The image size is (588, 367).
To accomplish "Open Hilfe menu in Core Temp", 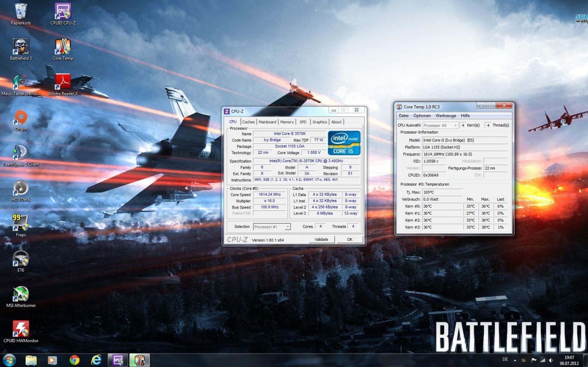I will (465, 116).
